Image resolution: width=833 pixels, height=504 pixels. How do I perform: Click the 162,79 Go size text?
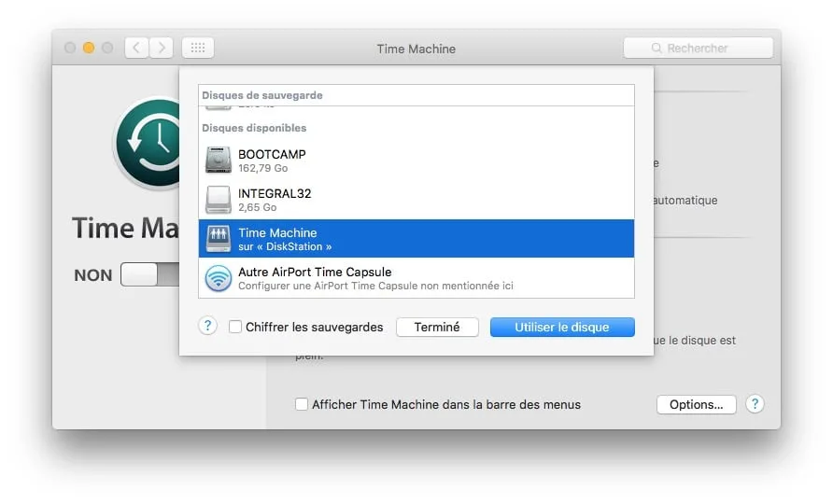[x=263, y=168]
